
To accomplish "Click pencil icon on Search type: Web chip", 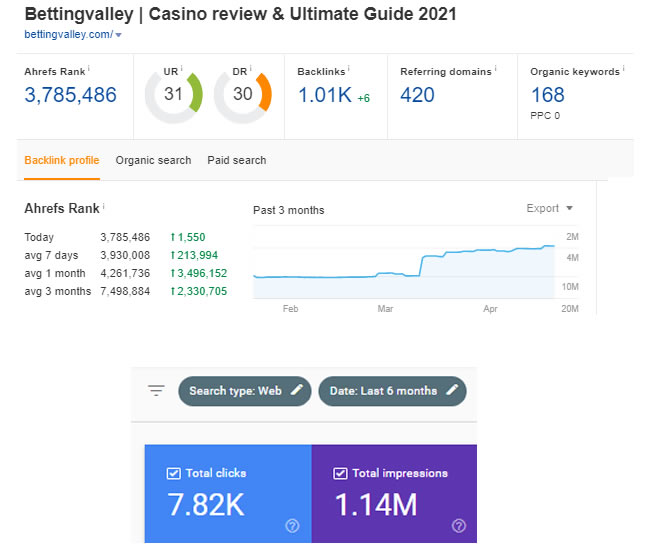I will (296, 391).
